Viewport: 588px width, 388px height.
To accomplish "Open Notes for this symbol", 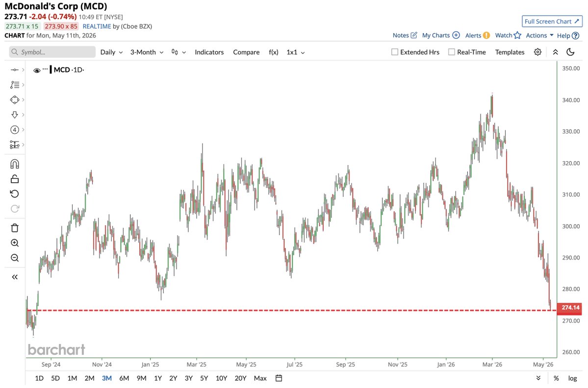I will 405,35.
